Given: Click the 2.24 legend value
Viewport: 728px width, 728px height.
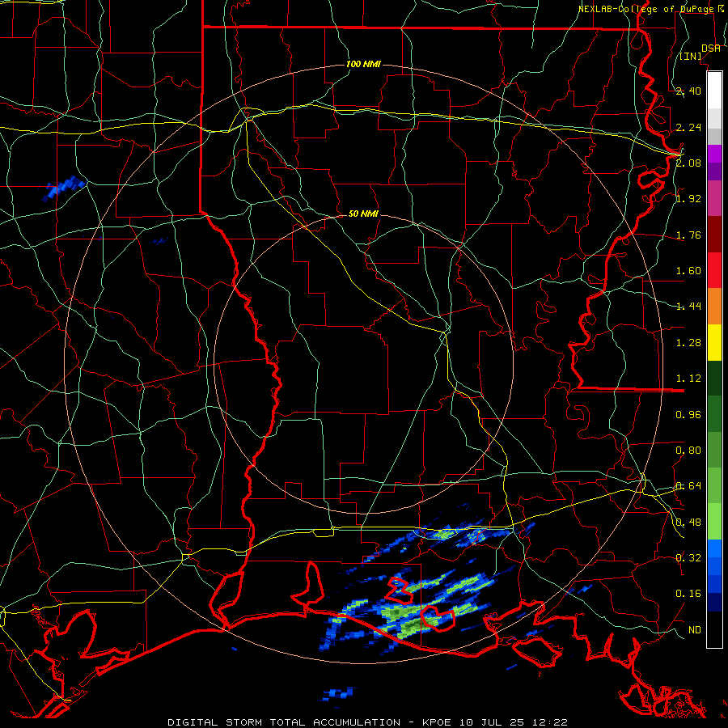Looking at the screenshot, I should (x=688, y=127).
